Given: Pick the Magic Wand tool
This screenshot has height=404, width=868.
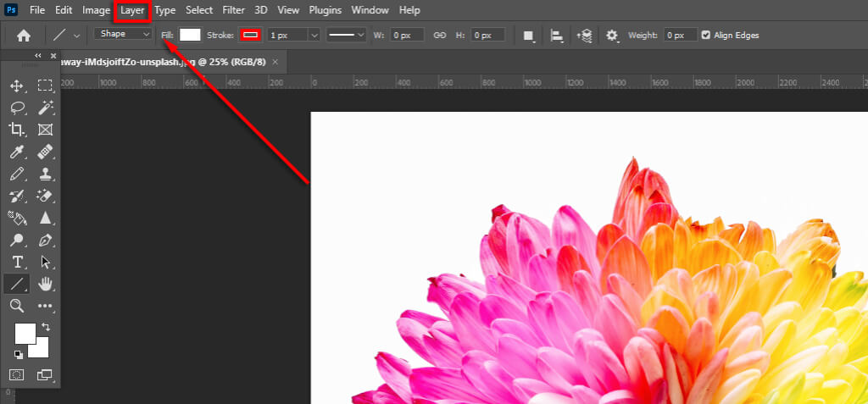Looking at the screenshot, I should [46, 108].
